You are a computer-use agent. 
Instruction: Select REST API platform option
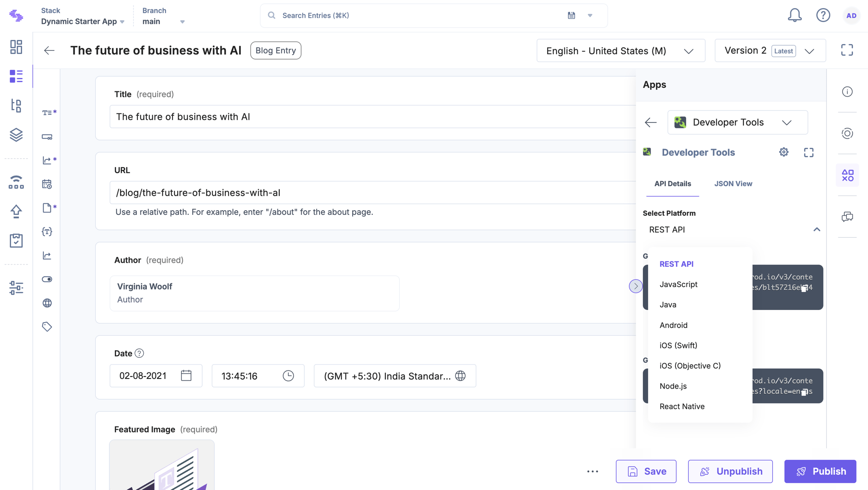(676, 264)
